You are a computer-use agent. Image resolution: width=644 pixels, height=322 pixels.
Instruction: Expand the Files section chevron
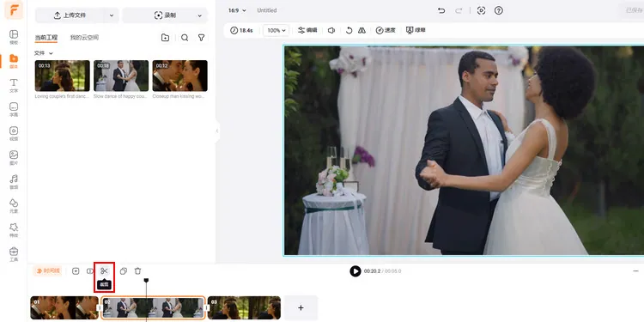tap(51, 53)
